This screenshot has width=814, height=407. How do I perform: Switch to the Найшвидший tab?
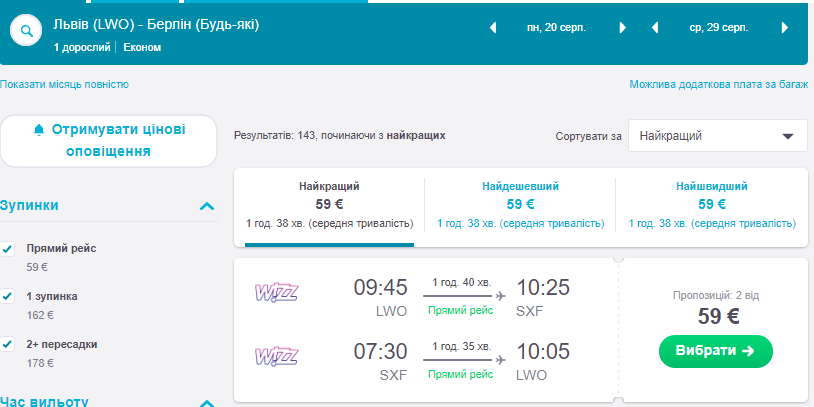coord(711,204)
